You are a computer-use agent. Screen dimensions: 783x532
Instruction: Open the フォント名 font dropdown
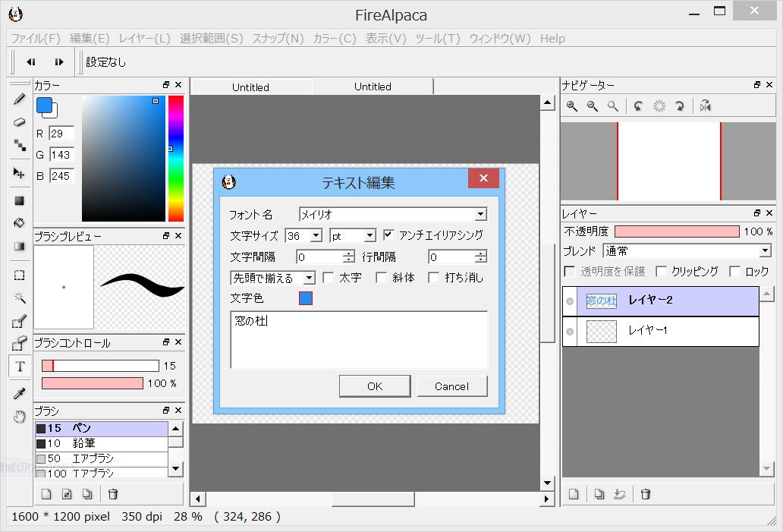pyautogui.click(x=481, y=213)
